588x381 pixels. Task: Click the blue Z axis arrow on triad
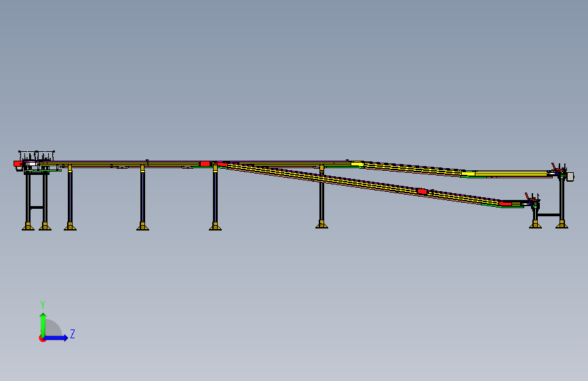pos(56,338)
